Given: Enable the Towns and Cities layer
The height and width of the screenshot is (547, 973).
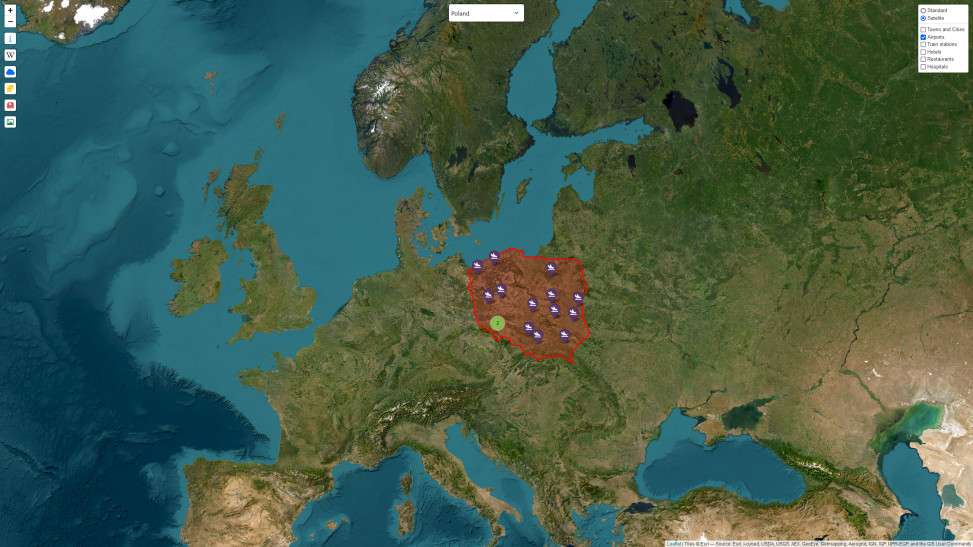Looking at the screenshot, I should tap(923, 29).
